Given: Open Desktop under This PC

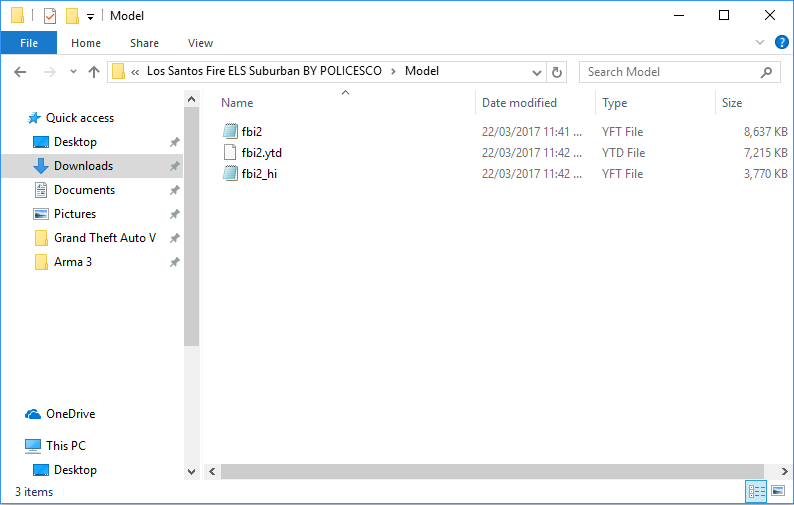Looking at the screenshot, I should click(x=75, y=470).
